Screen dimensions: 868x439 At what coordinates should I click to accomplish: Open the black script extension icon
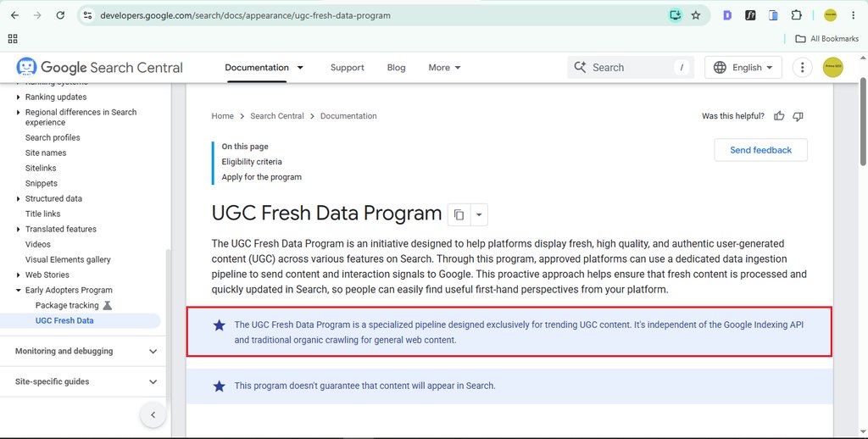750,15
